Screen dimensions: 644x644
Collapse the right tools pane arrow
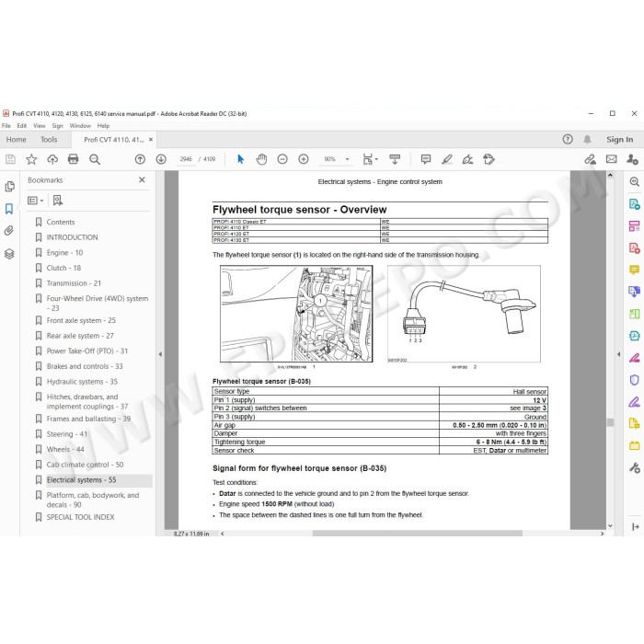pyautogui.click(x=618, y=354)
